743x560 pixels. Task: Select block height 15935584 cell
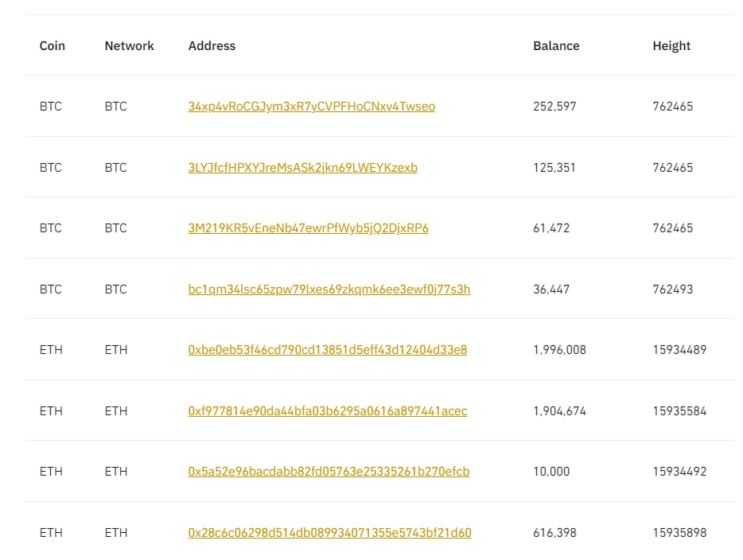click(679, 410)
